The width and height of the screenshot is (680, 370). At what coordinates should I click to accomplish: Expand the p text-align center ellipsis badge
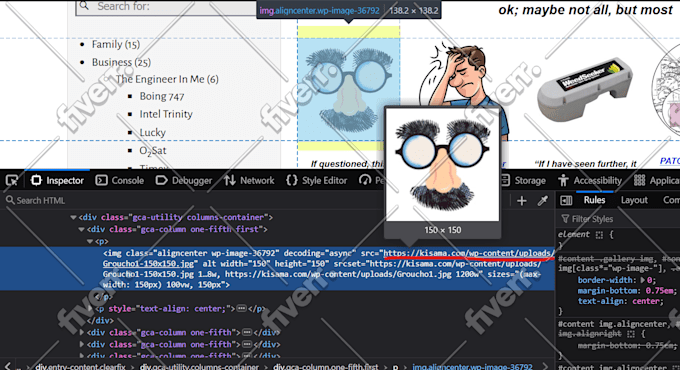click(242, 308)
